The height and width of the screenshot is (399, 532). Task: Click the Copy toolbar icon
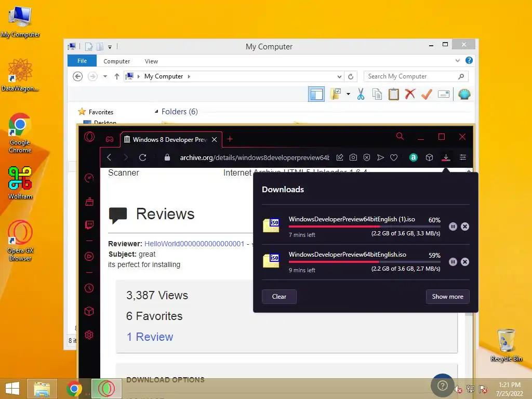[x=377, y=94]
